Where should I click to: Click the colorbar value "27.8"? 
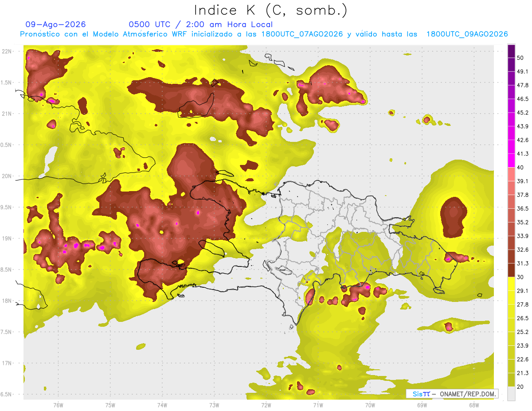pyautogui.click(x=523, y=305)
